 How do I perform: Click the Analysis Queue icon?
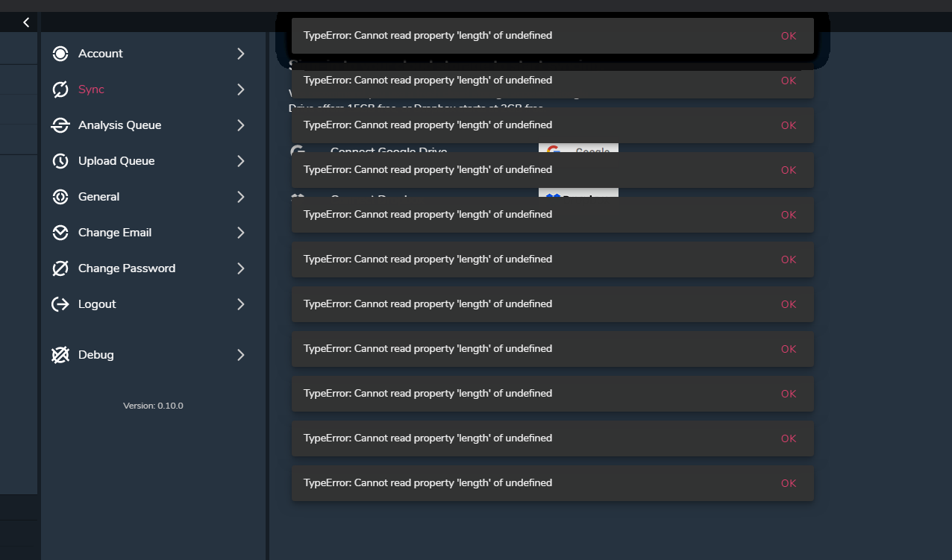click(x=60, y=125)
